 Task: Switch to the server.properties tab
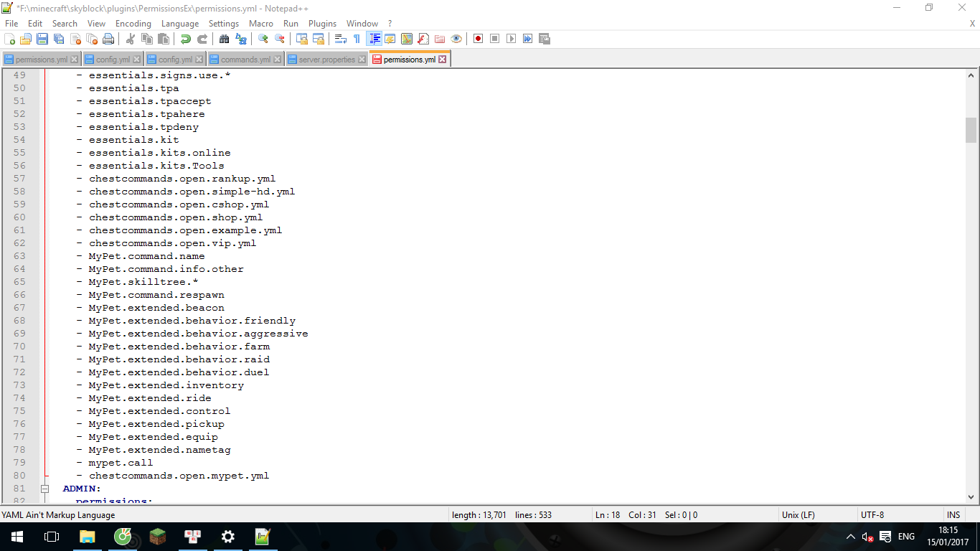pyautogui.click(x=326, y=60)
